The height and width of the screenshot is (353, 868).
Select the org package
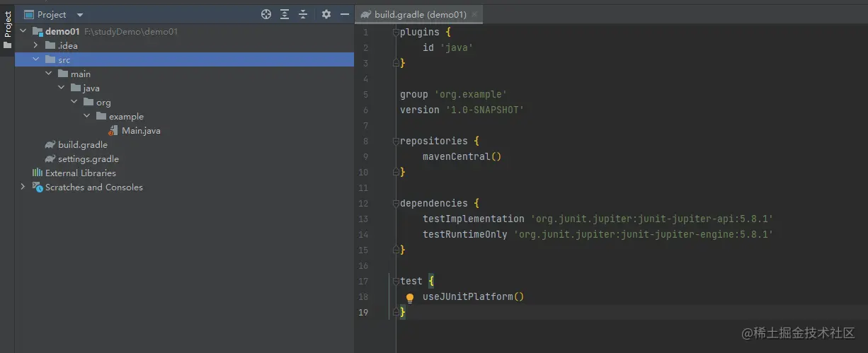tap(103, 103)
